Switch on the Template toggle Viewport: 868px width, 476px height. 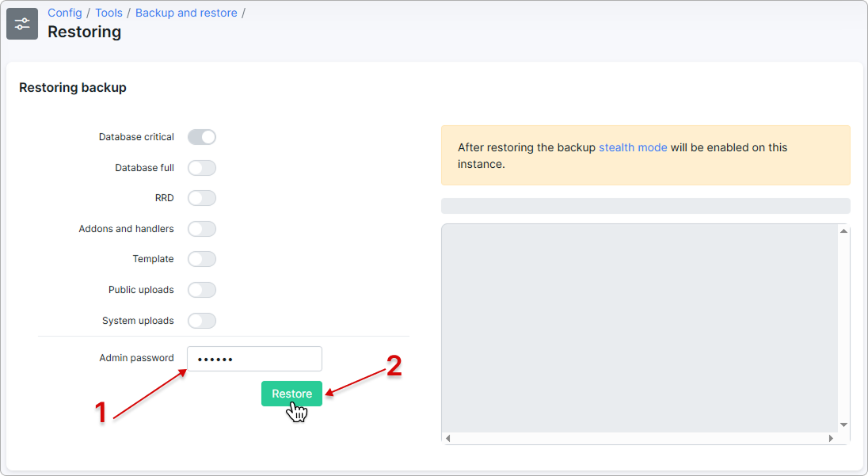202,259
